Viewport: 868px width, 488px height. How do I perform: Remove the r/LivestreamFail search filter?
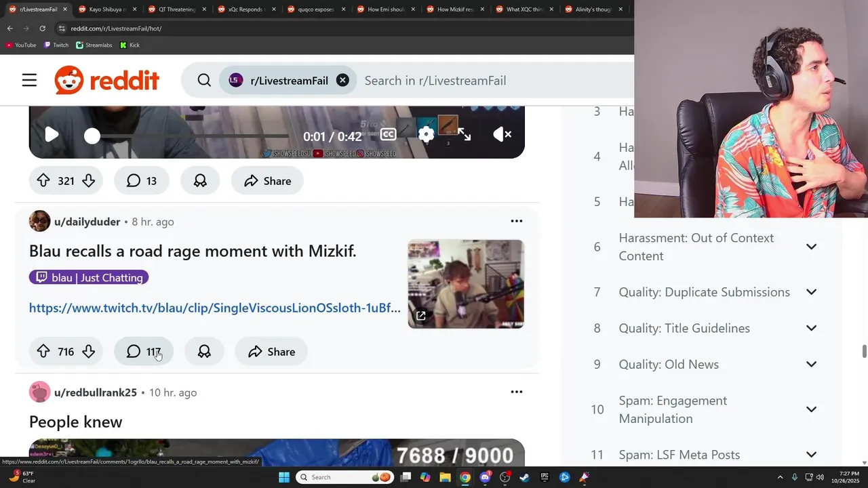pos(343,80)
